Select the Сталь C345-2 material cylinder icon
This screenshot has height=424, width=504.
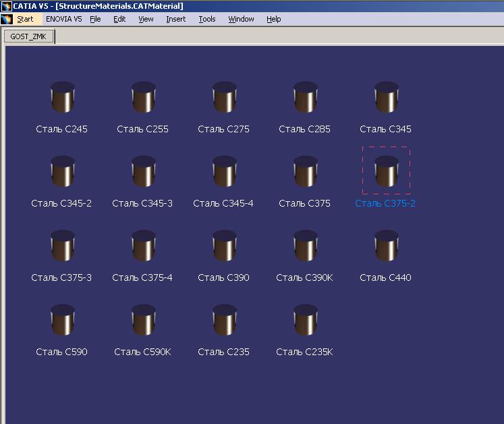(63, 171)
